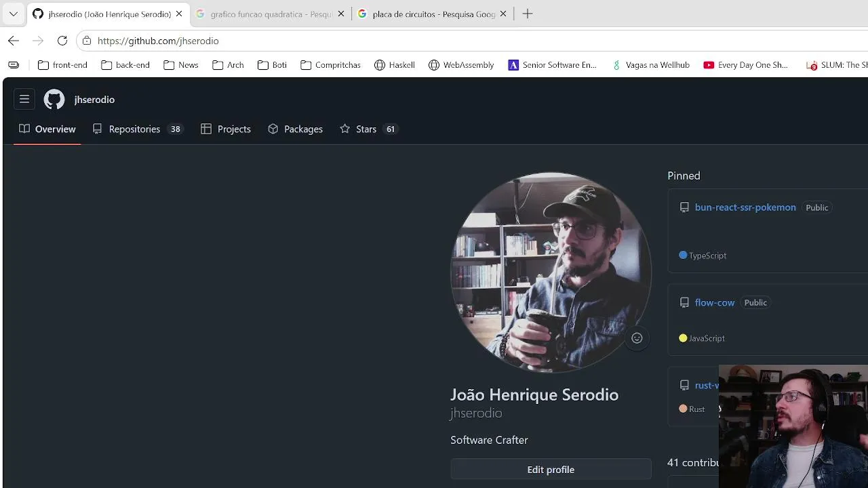This screenshot has width=868, height=488.
Task: Click the leftmost bookmarks bar icon
Action: point(14,65)
